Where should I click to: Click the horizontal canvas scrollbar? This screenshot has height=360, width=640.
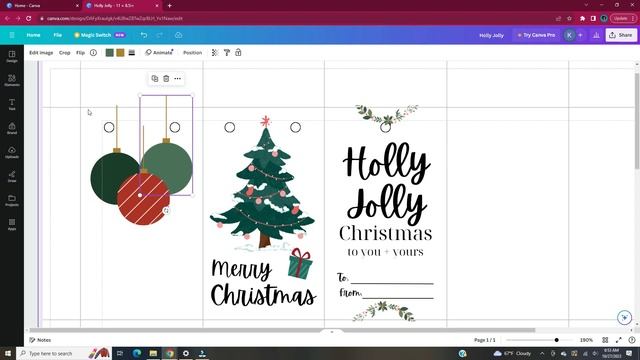pyautogui.click(x=282, y=330)
